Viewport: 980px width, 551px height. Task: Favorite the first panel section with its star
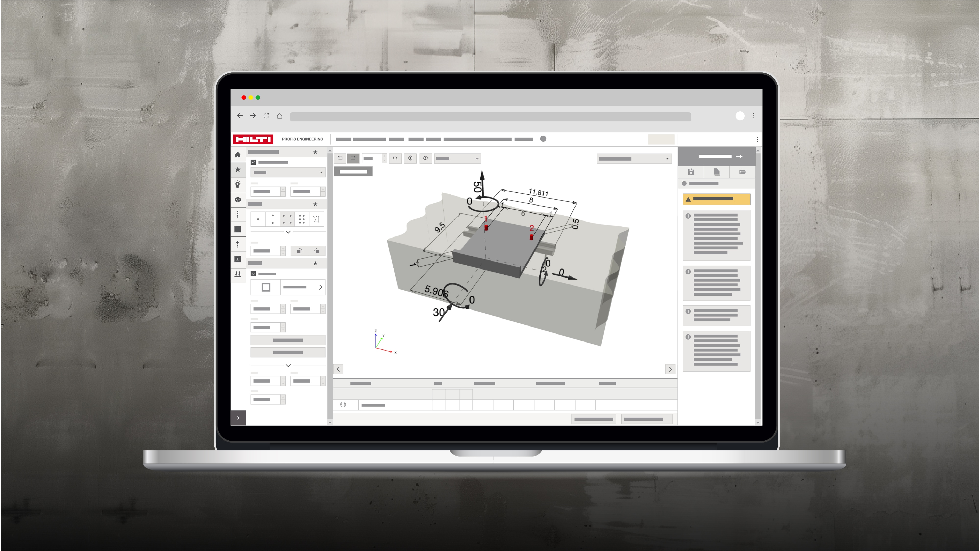(315, 152)
